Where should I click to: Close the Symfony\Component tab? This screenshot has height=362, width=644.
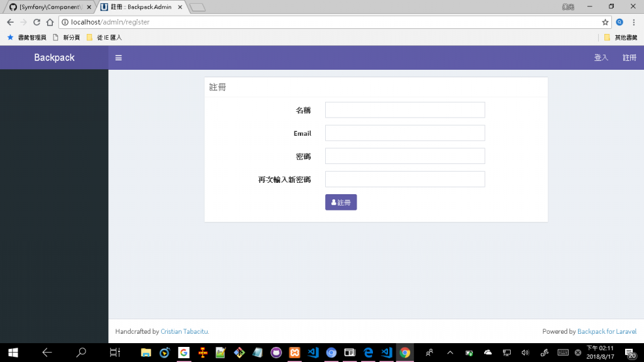89,7
